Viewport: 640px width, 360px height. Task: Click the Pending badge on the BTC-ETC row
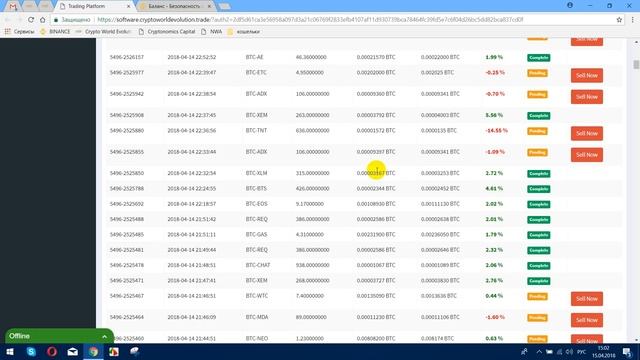pos(537,73)
